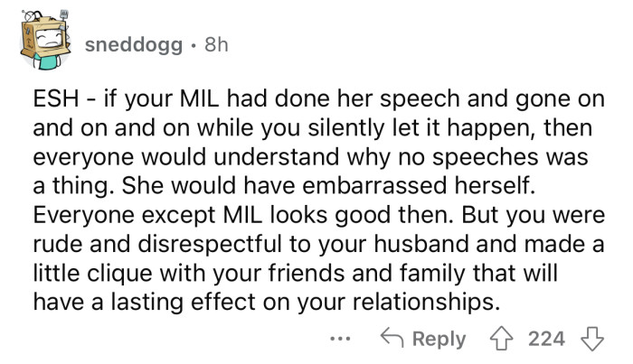Click the Reply button text

click(x=439, y=340)
